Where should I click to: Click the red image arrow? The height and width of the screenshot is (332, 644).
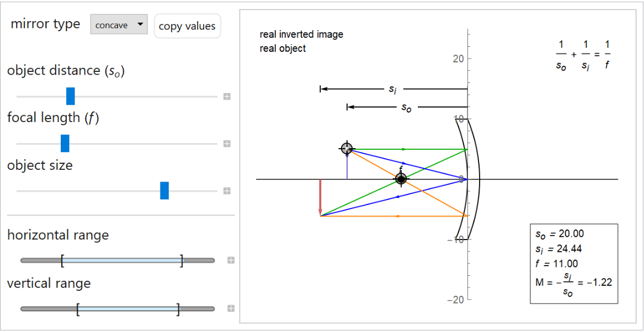click(320, 197)
